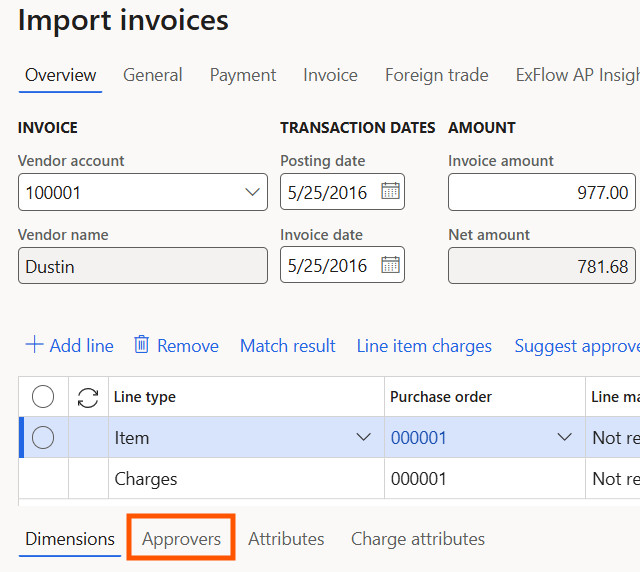This screenshot has width=640, height=572.
Task: Click purchase order 000001 in Charges row
Action: point(419,479)
